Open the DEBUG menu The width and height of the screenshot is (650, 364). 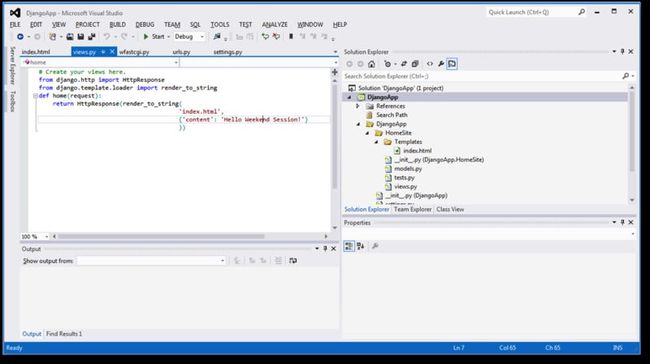[x=145, y=25]
